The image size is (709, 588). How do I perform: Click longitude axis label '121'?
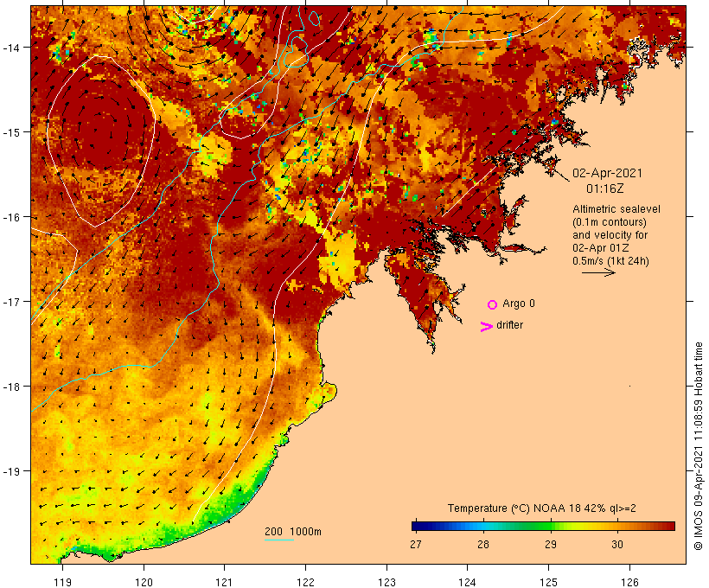click(224, 582)
